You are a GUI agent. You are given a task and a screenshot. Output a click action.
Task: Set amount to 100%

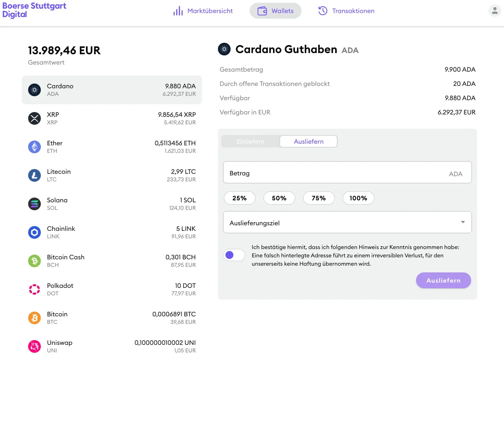coord(358,198)
